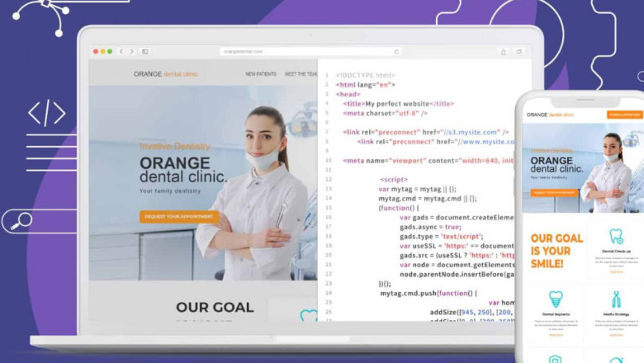Click the ORANGE dental clinic logo on laptop

pyautogui.click(x=166, y=74)
